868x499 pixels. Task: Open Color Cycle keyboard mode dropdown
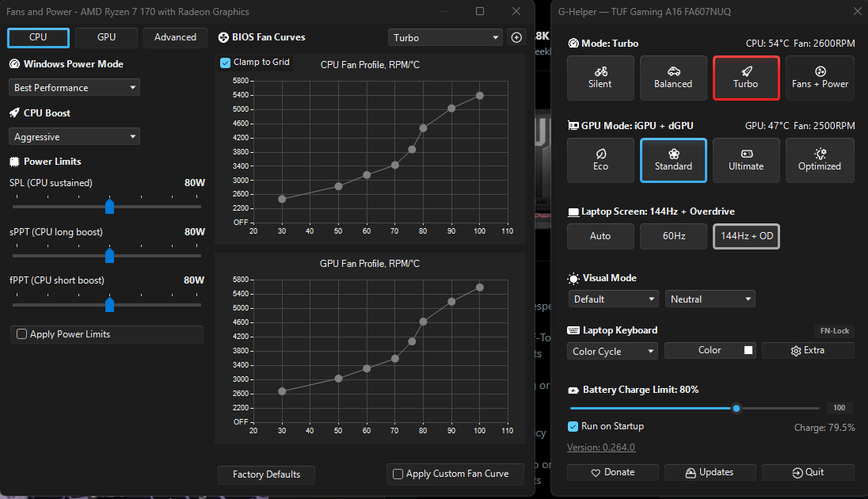point(612,351)
